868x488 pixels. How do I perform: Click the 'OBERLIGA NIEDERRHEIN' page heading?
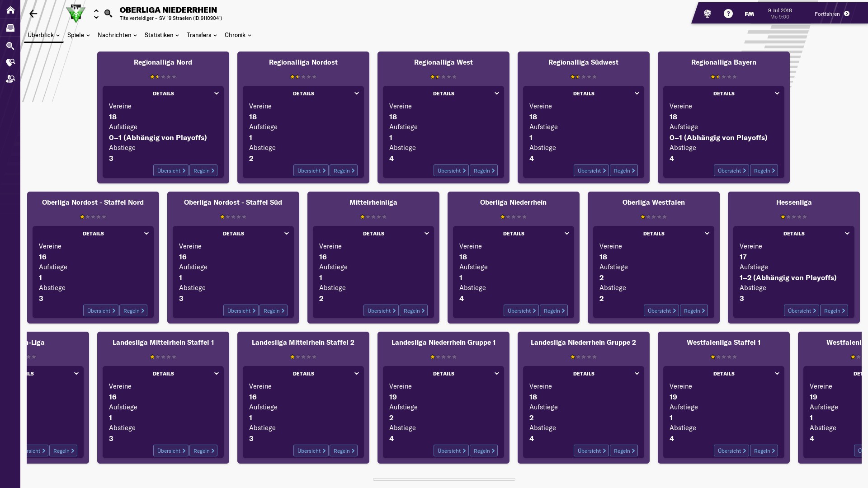click(x=168, y=10)
